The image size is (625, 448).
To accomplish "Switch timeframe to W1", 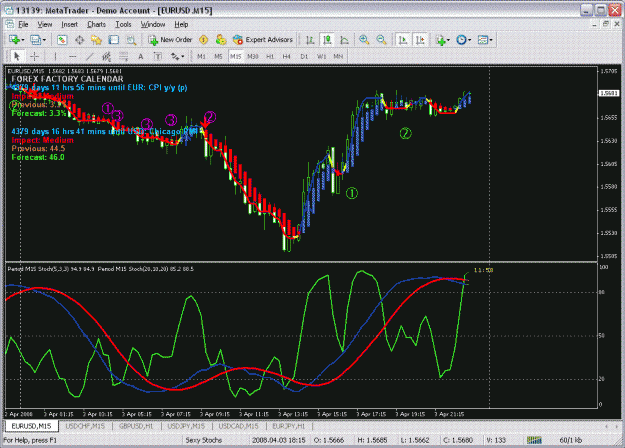I will tap(321, 57).
